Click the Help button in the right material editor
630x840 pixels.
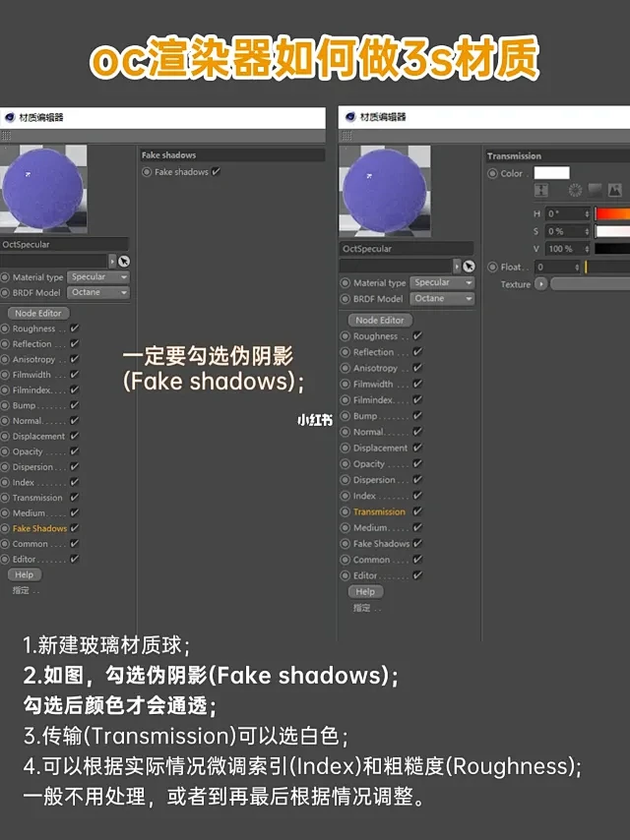tap(365, 591)
